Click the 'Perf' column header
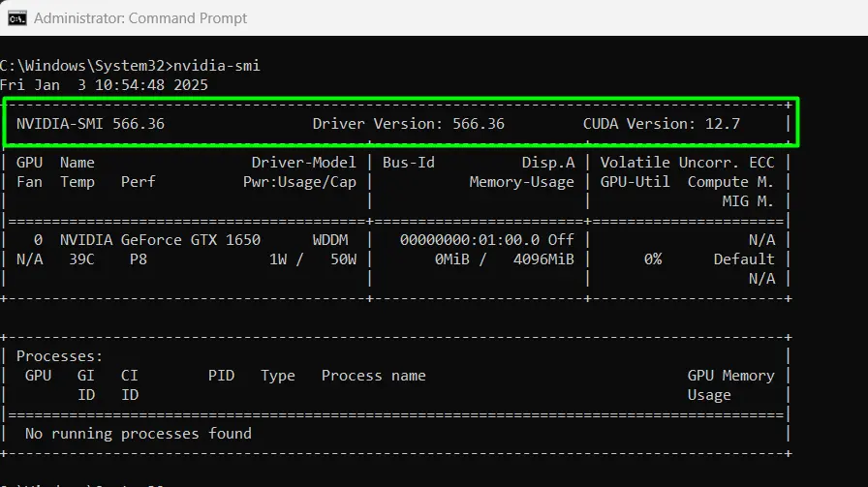This screenshot has height=487, width=868. (138, 182)
